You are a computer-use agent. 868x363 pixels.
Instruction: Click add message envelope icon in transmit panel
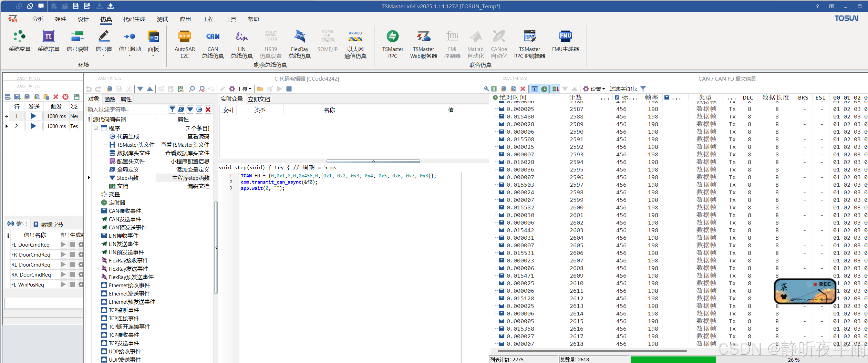click(x=18, y=97)
